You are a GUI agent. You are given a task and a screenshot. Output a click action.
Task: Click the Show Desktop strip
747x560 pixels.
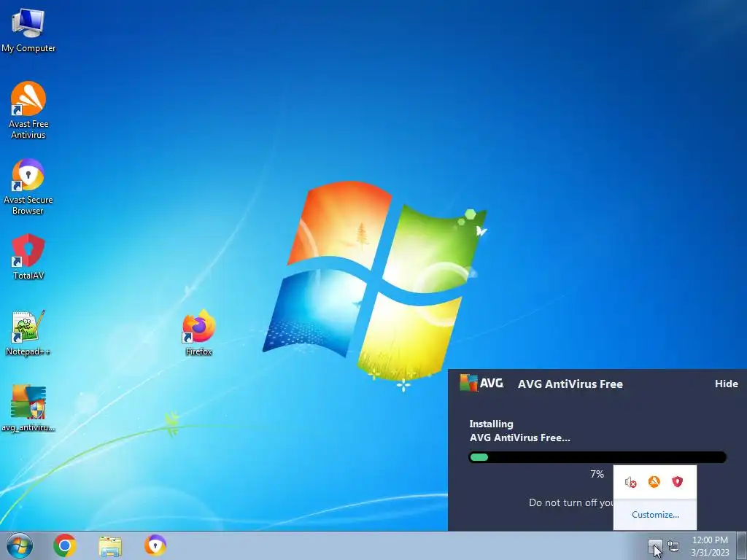click(742, 545)
